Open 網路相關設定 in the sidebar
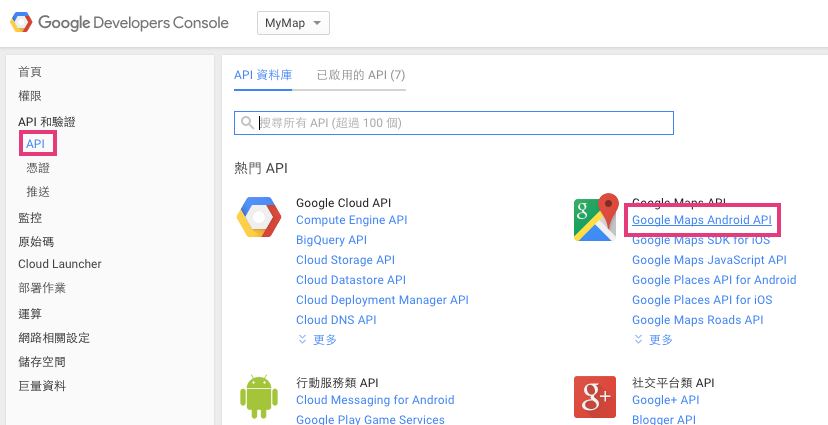Image resolution: width=828 pixels, height=425 pixels. click(x=54, y=338)
